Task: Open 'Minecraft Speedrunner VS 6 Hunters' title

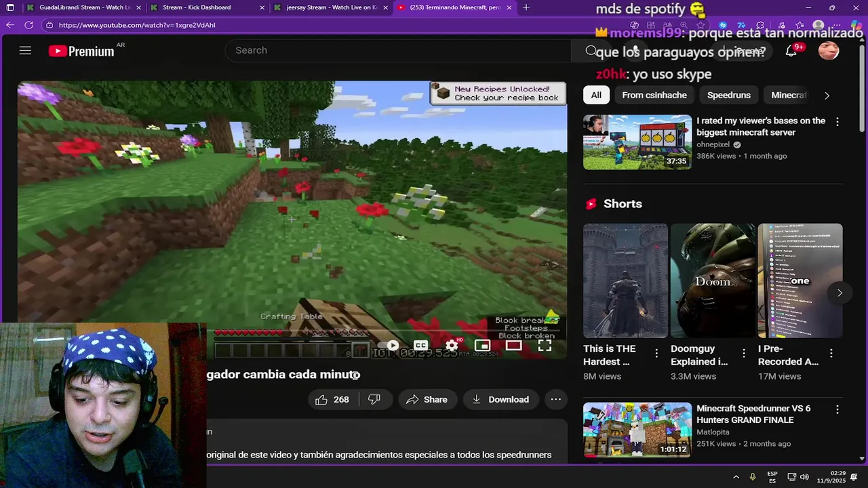Action: pyautogui.click(x=753, y=414)
